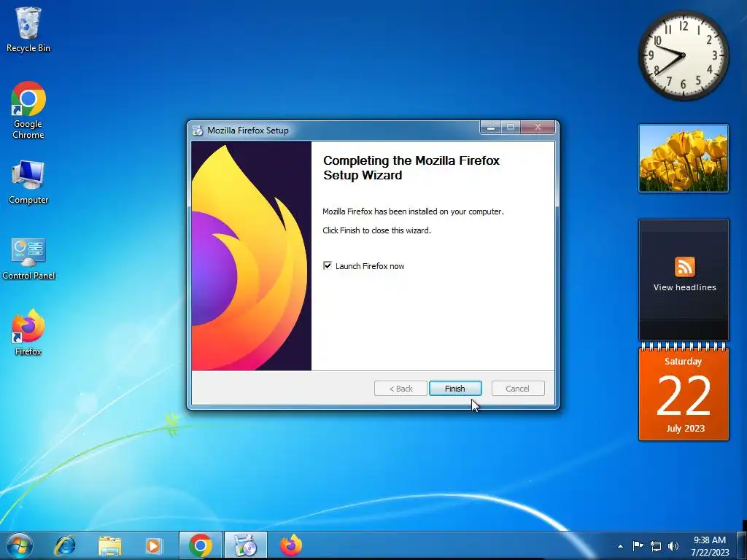
Task: Open Windows Media Player from taskbar
Action: [153, 545]
